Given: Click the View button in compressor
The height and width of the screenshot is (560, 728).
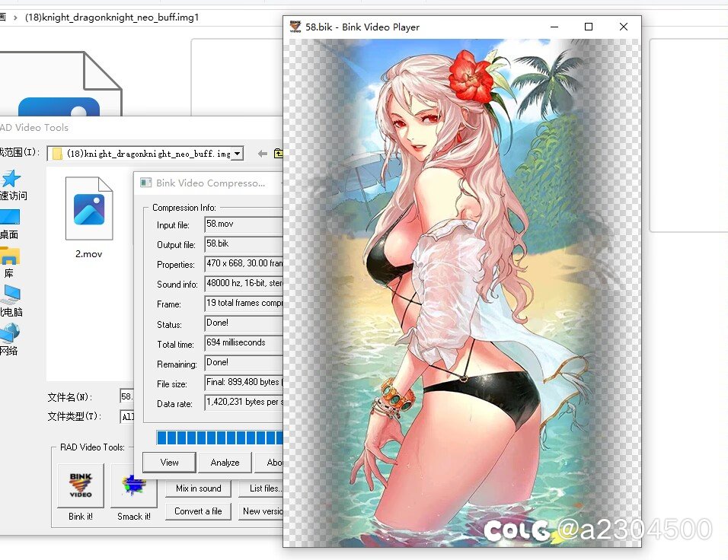Looking at the screenshot, I should pos(169,462).
